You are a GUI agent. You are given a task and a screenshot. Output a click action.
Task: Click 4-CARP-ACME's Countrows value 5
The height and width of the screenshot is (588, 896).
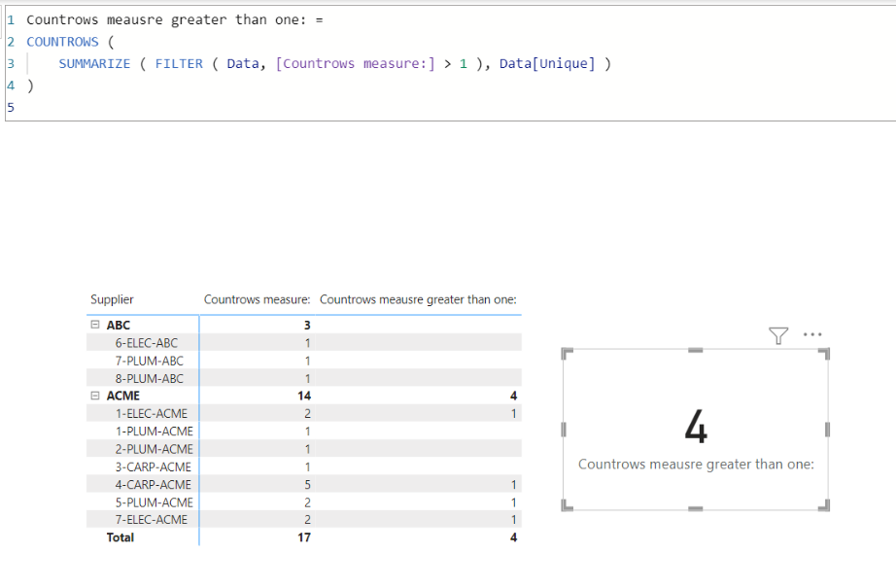[307, 485]
